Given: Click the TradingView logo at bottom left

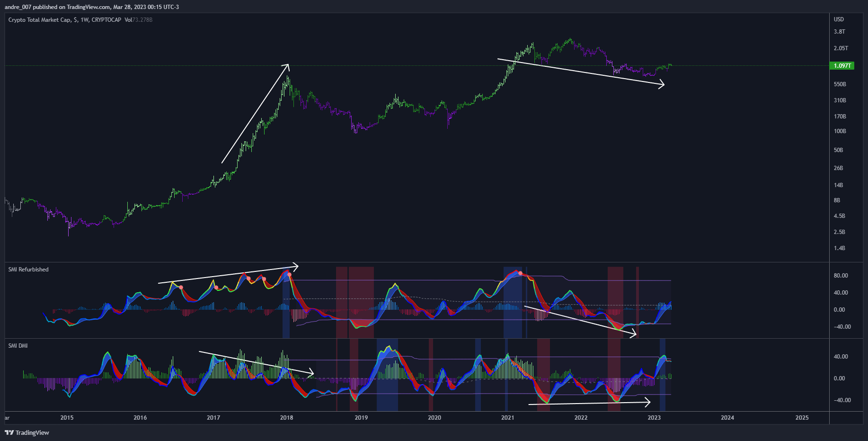Looking at the screenshot, I should (x=27, y=432).
